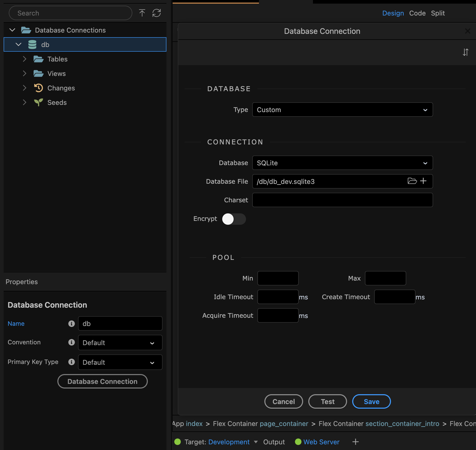Click the info icon beside Primary Key Type
476x450 pixels.
(x=71, y=362)
